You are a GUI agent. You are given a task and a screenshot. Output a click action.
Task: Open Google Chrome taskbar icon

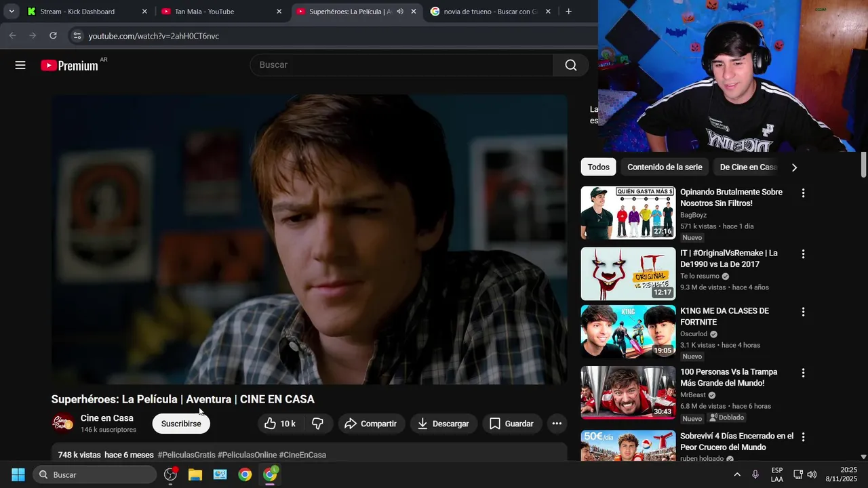(x=245, y=474)
